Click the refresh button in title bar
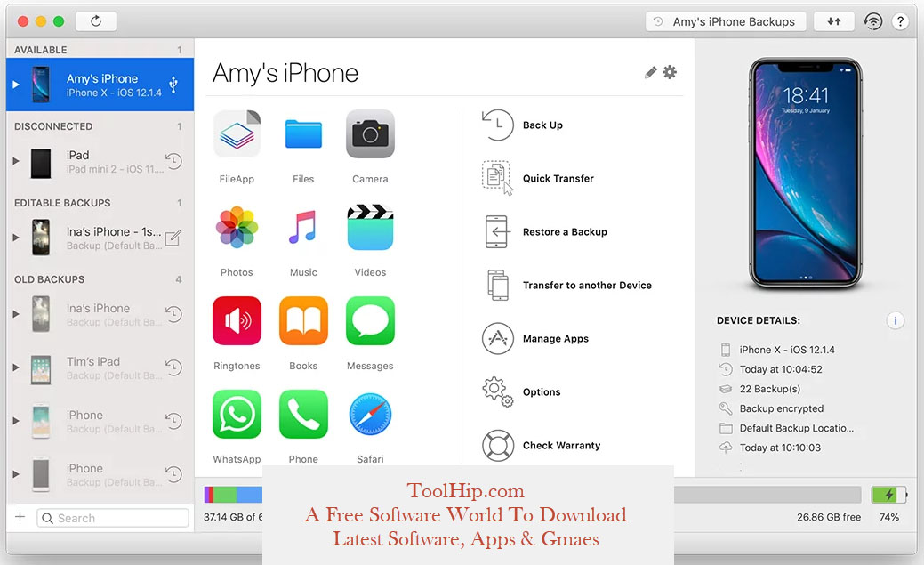Viewport: 924px width, 565px height. [96, 21]
